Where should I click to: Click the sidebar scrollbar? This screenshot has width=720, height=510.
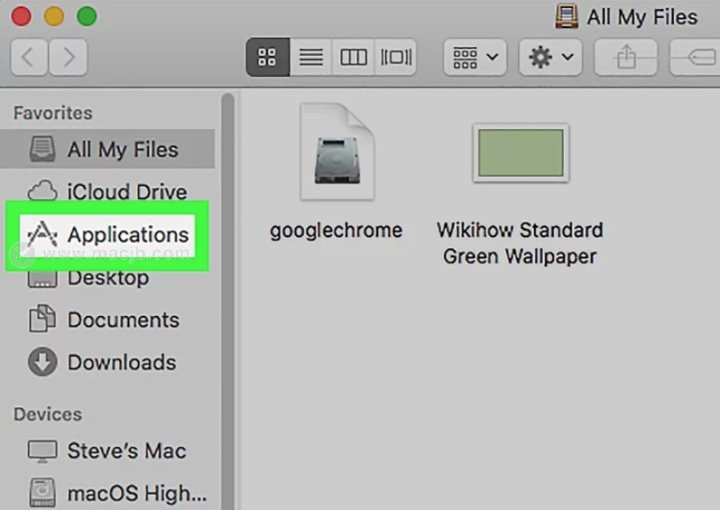tap(228, 301)
